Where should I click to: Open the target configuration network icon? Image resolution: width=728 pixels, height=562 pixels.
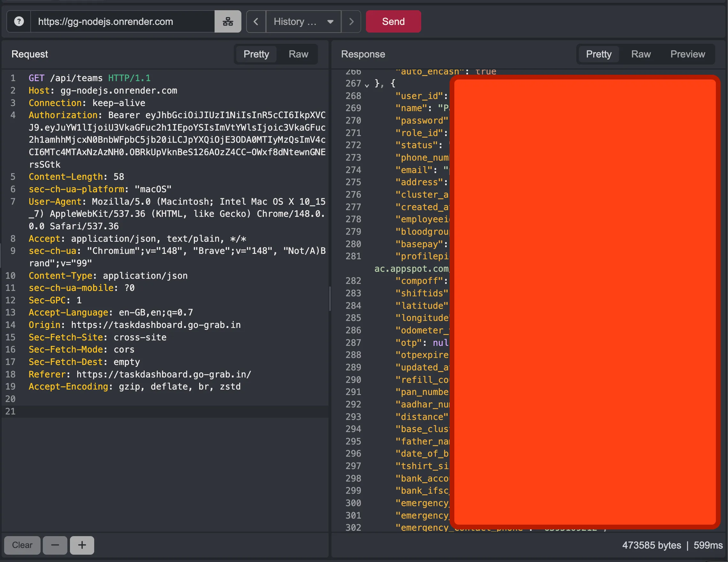click(228, 21)
